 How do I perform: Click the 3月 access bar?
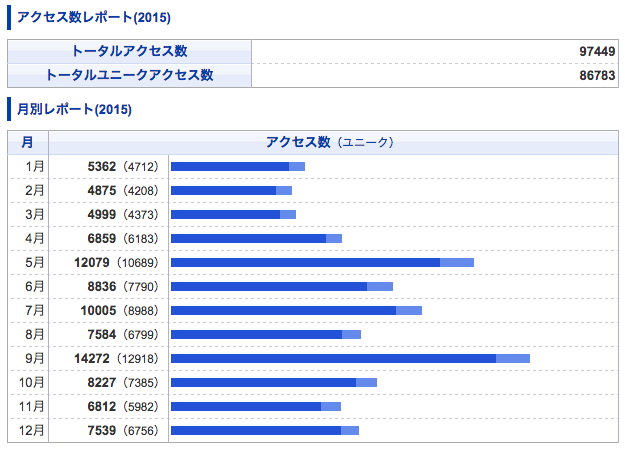[x=233, y=215]
